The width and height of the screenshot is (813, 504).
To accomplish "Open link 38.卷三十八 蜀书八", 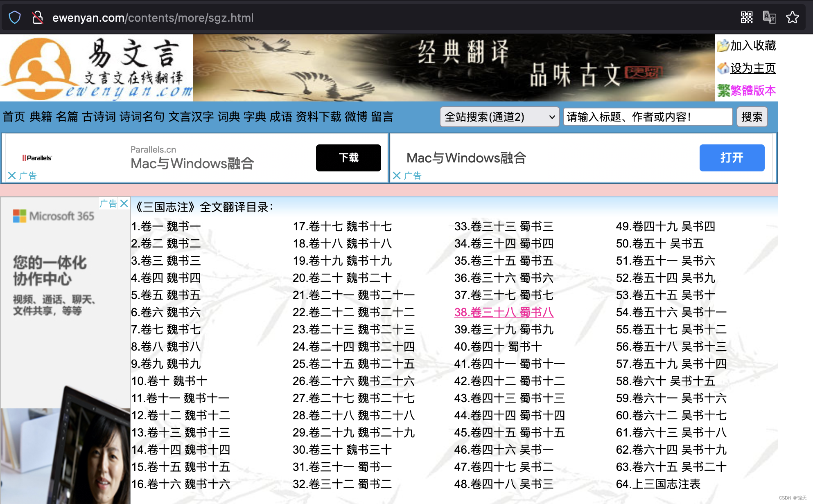I will [x=504, y=313].
